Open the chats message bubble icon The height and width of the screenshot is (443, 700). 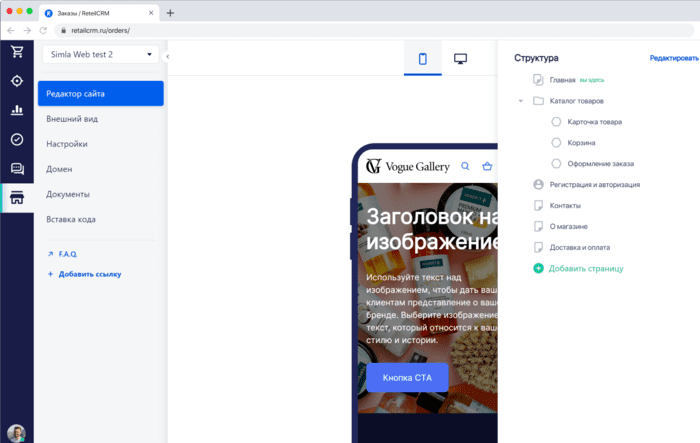coord(17,168)
